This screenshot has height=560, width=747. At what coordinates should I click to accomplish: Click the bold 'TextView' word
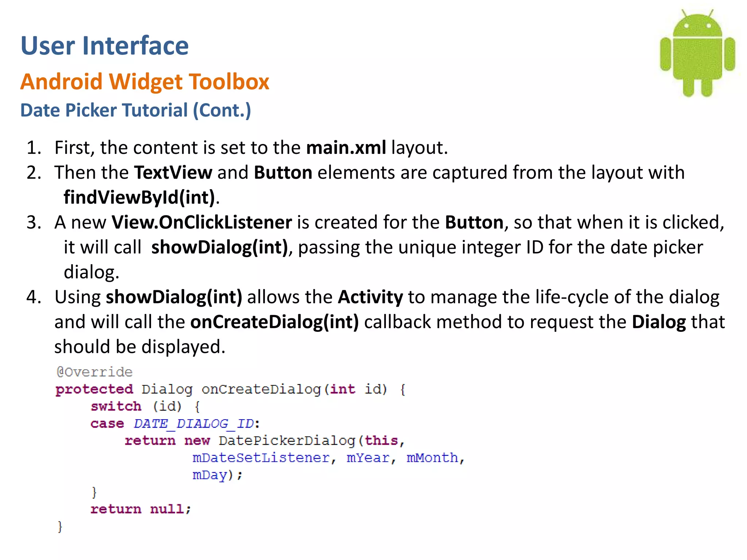173,172
